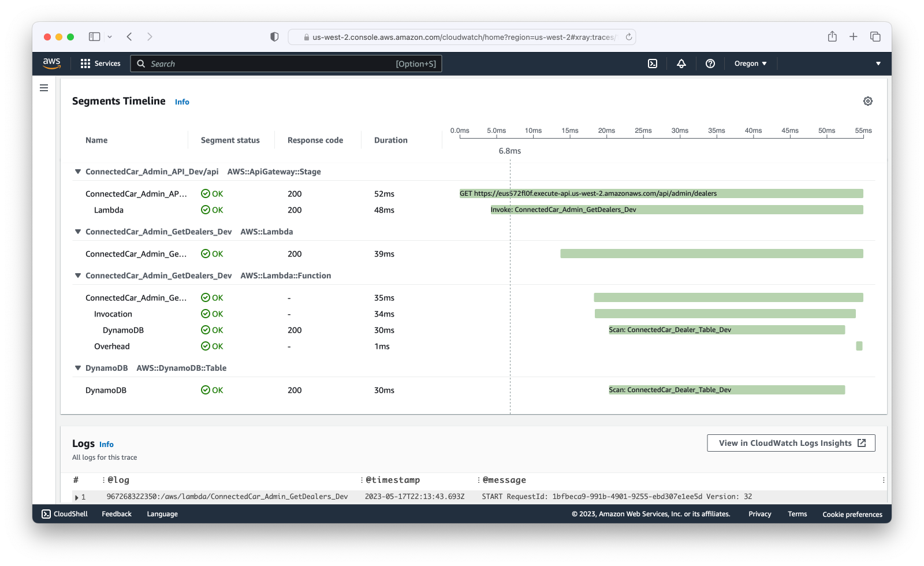Click the Segment status column header
The width and height of the screenshot is (924, 566).
point(230,140)
